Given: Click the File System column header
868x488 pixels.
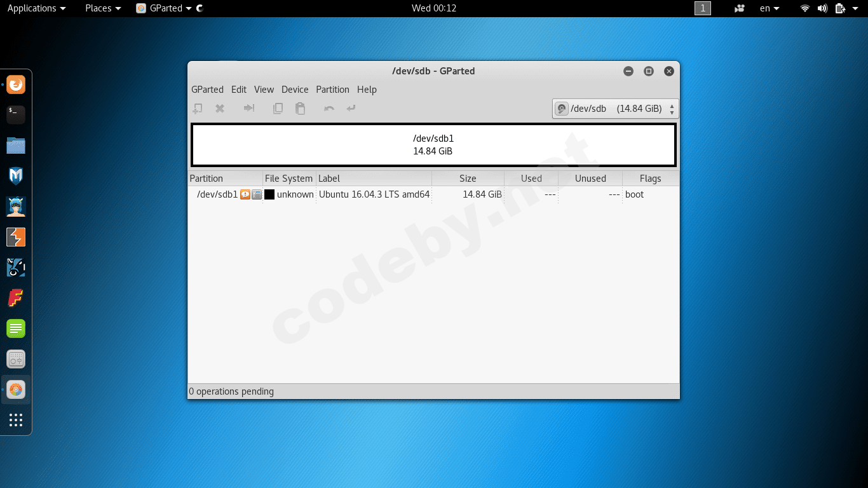Looking at the screenshot, I should click(x=289, y=179).
